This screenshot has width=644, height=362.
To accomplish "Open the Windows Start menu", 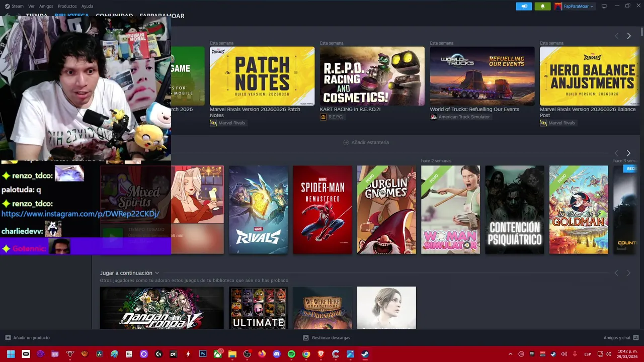I will [x=11, y=354].
